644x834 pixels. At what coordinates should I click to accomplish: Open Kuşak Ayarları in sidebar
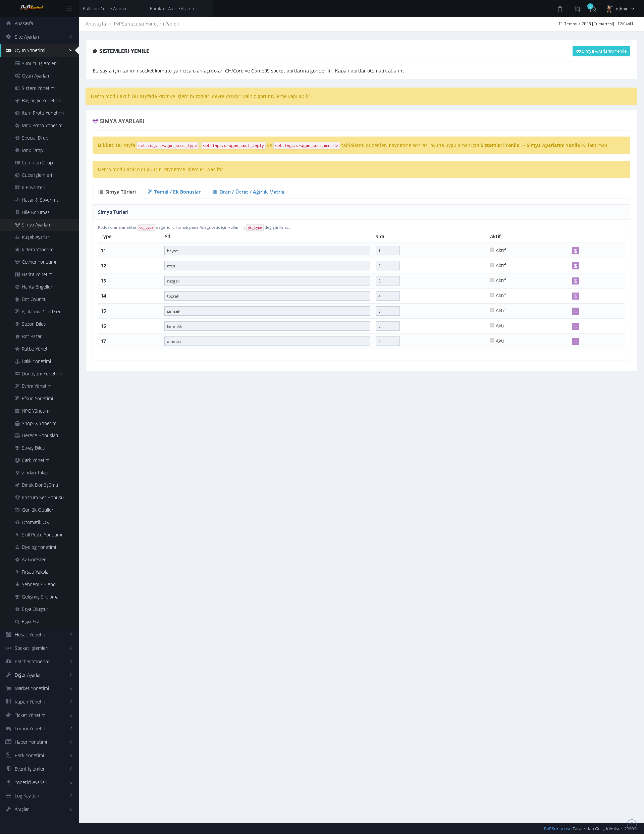click(39, 237)
